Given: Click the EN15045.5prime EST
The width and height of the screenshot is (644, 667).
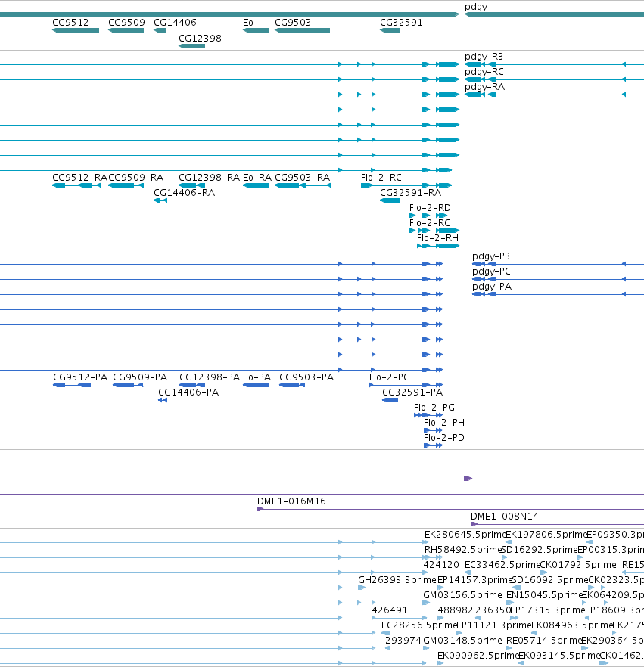Looking at the screenshot, I should (510, 603).
